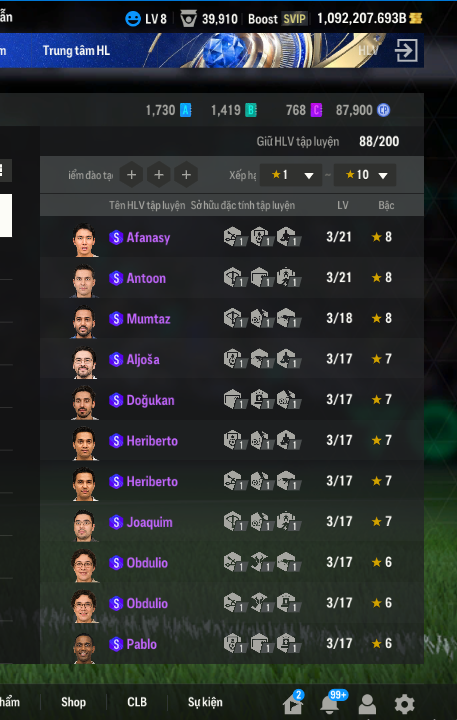Open the maximum star 10 dropdown
This screenshot has height=720, width=457.
365,175
